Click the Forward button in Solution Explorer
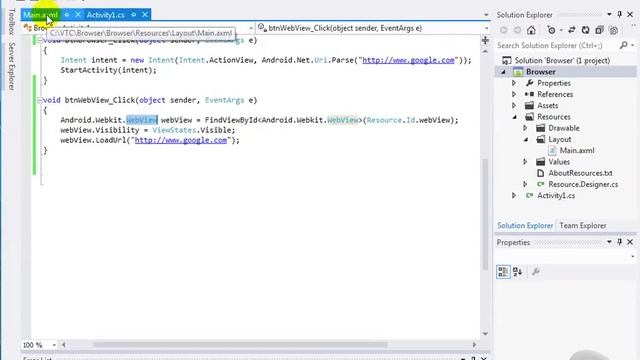Image resolution: width=640 pixels, height=360 pixels. pos(517,30)
